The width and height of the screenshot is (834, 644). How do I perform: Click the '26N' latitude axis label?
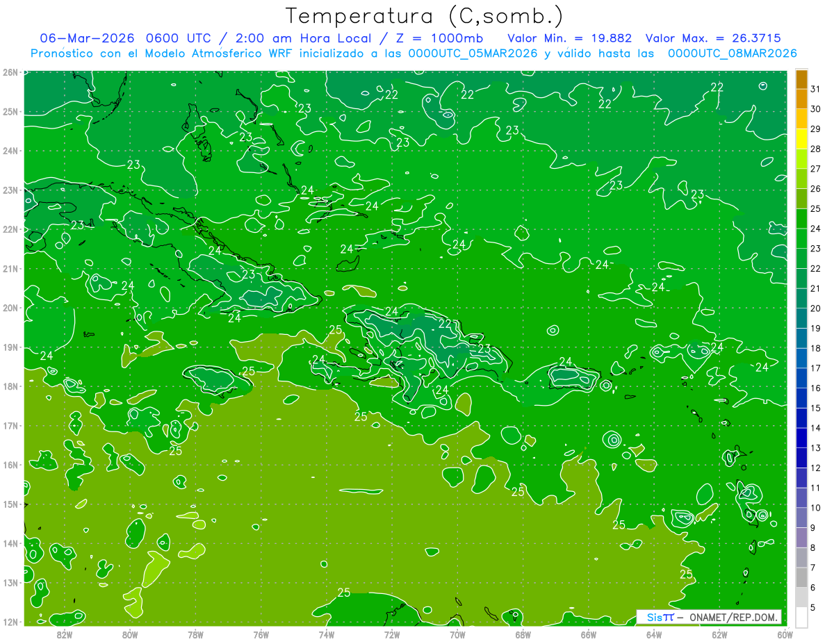10,72
